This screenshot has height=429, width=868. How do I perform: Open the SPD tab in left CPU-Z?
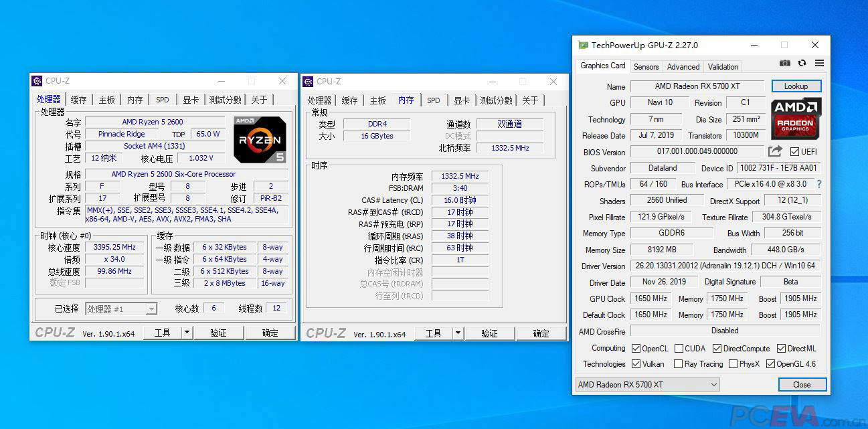click(x=162, y=98)
